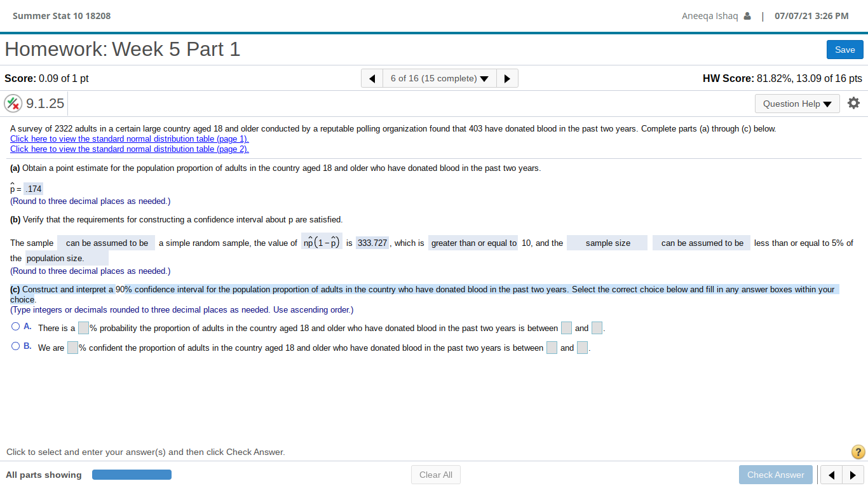Click the back arrow at the bottom right
Viewport: 868px width, 488px height.
click(832, 475)
